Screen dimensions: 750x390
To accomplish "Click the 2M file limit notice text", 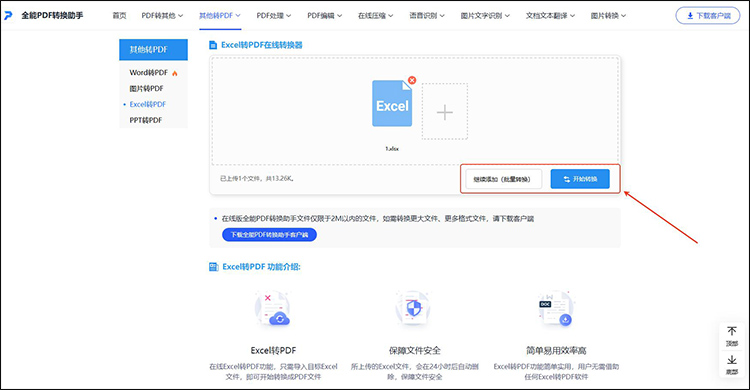I will click(x=377, y=218).
